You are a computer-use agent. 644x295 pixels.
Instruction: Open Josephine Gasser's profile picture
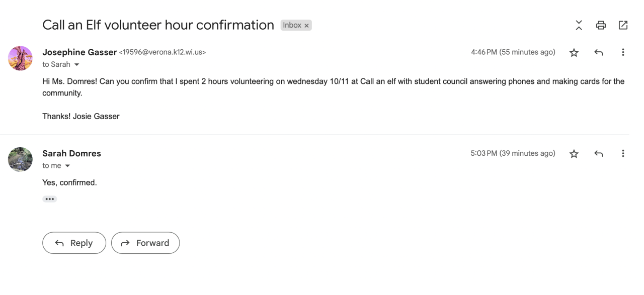tap(21, 58)
